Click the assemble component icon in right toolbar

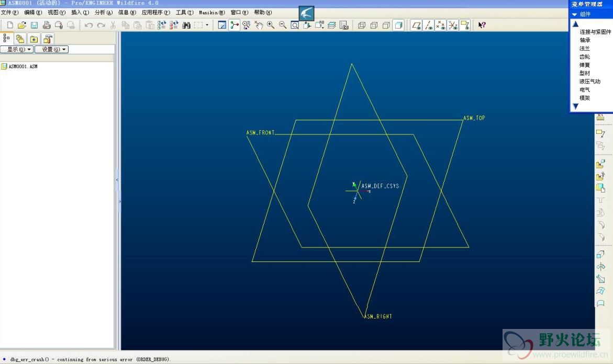pos(600,164)
